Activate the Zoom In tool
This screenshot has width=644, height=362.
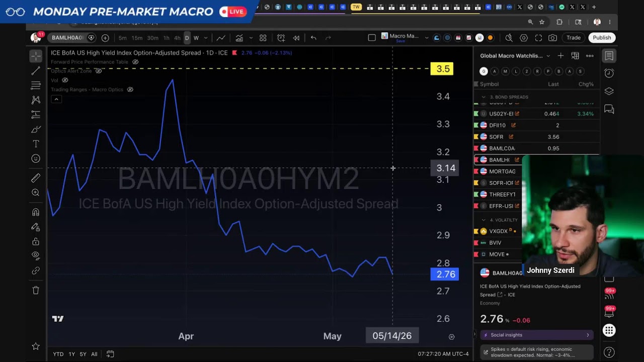[x=36, y=193]
